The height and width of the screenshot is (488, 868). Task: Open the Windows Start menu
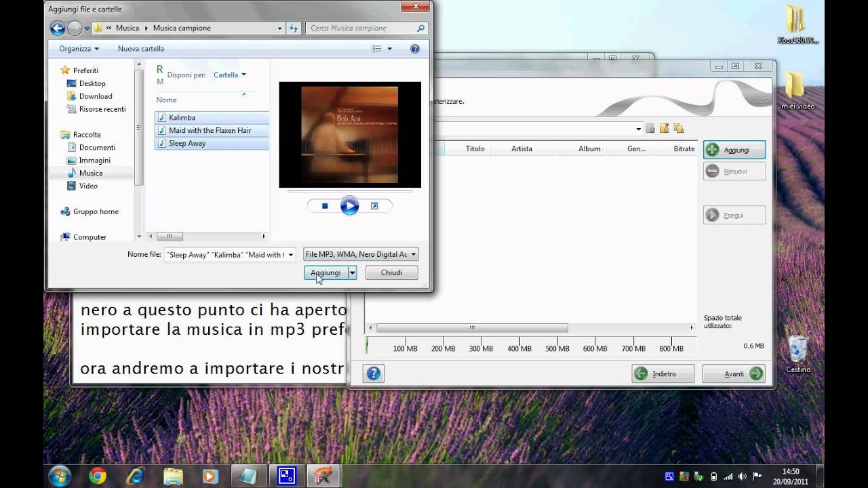[x=60, y=476]
